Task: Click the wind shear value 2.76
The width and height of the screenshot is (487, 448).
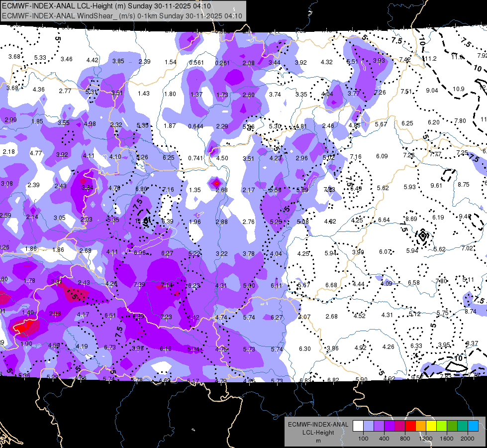Action: pyautogui.click(x=248, y=222)
